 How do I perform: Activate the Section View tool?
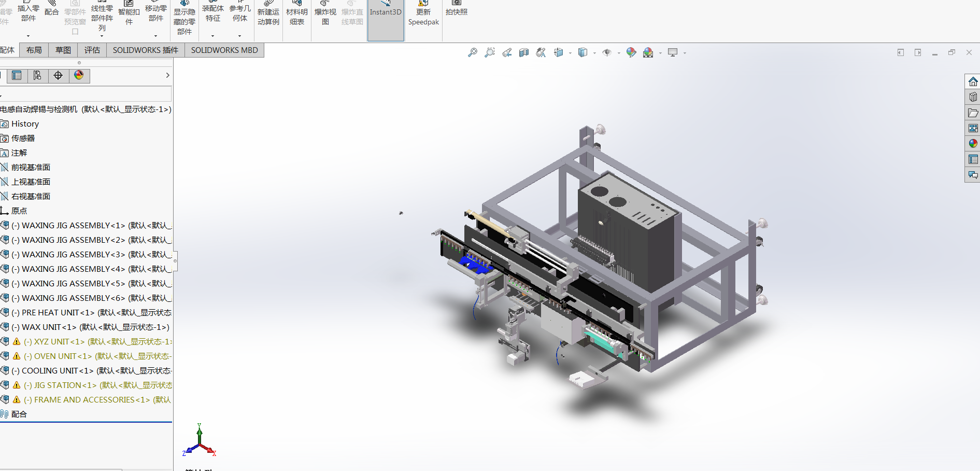tap(524, 52)
